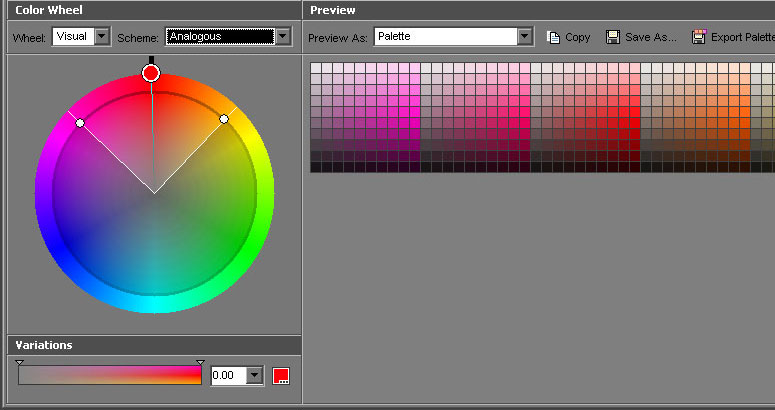Click the 0.00 variation value field

pos(229,375)
